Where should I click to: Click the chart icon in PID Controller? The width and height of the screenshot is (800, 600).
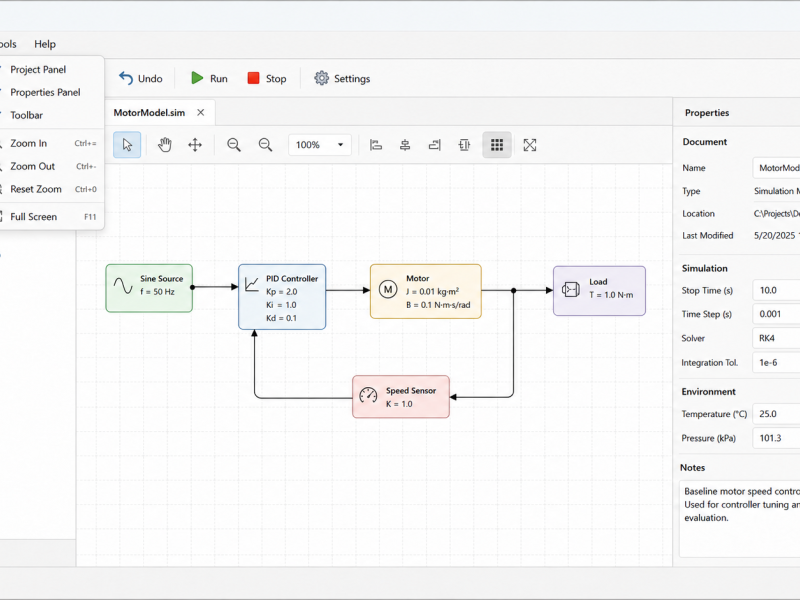252,284
